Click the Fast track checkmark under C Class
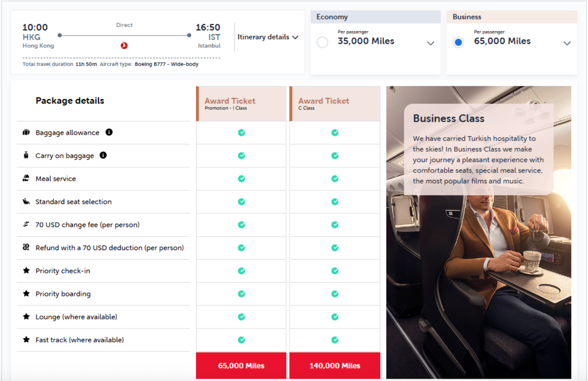This screenshot has width=588, height=381. 335,340
